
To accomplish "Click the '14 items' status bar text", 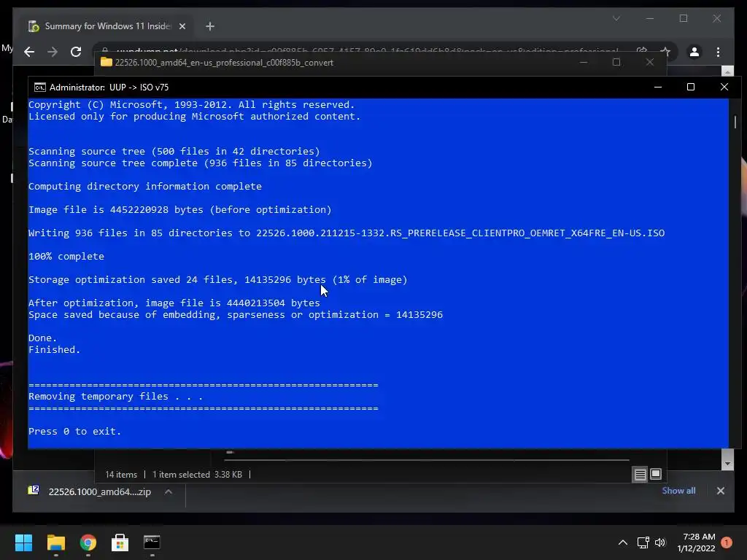I will coord(121,474).
